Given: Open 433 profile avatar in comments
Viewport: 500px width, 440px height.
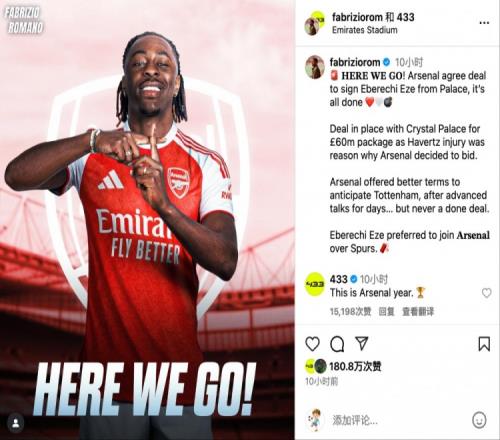Looking at the screenshot, I should (315, 284).
